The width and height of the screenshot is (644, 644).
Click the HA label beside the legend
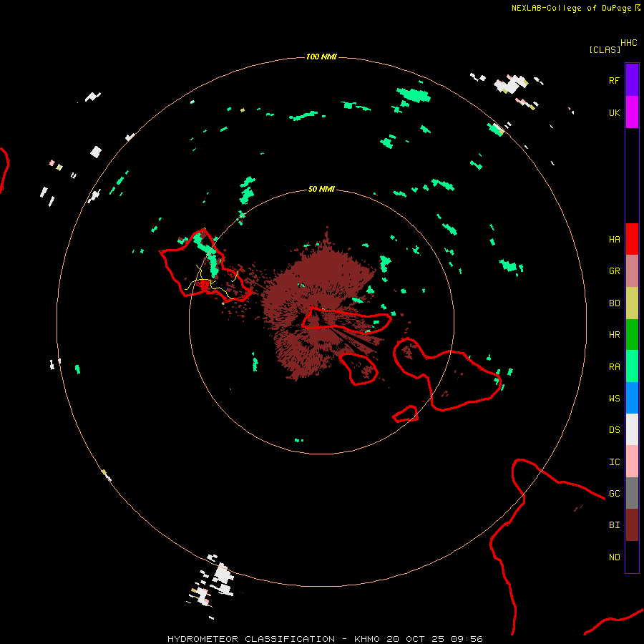pyautogui.click(x=614, y=240)
